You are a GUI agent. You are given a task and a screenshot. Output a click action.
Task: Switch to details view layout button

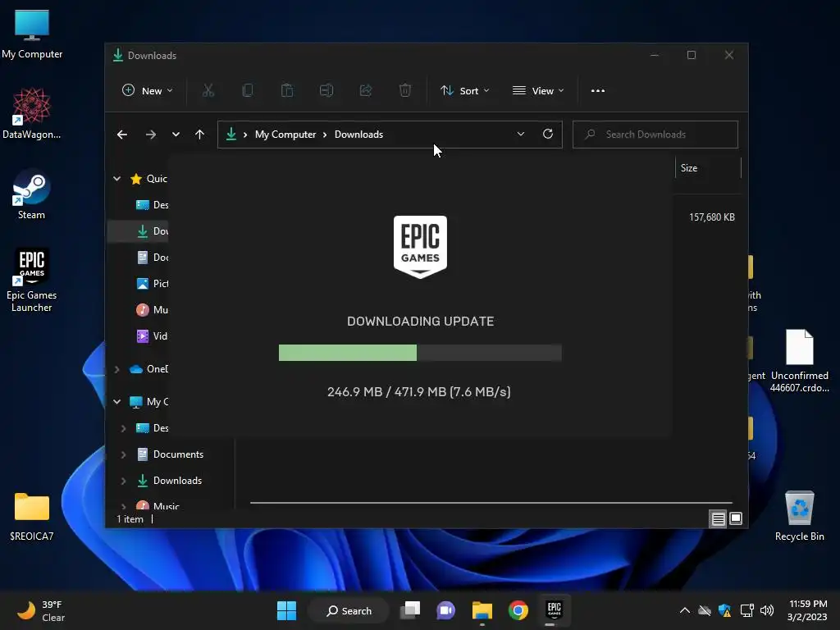[718, 518]
